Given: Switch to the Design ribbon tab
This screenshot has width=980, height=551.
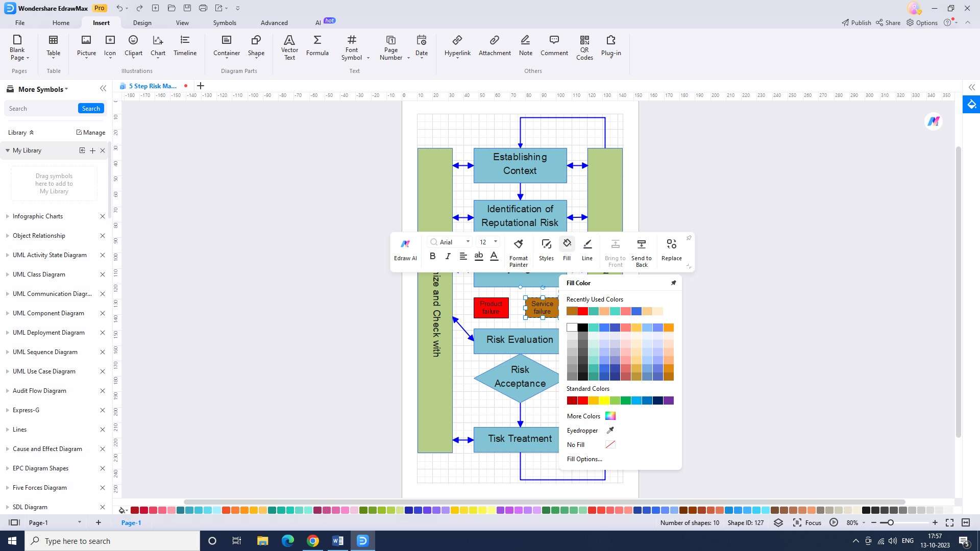Looking at the screenshot, I should point(142,23).
